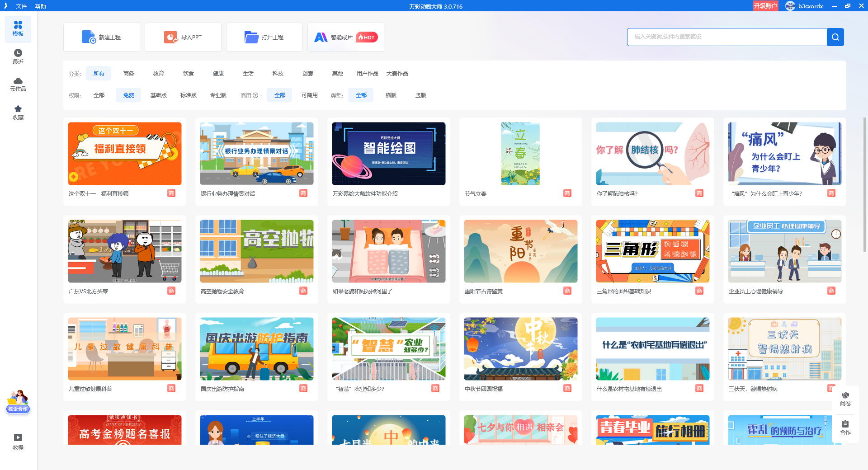Open the 问卷 survey icon
The width and height of the screenshot is (868, 470).
pos(845,399)
